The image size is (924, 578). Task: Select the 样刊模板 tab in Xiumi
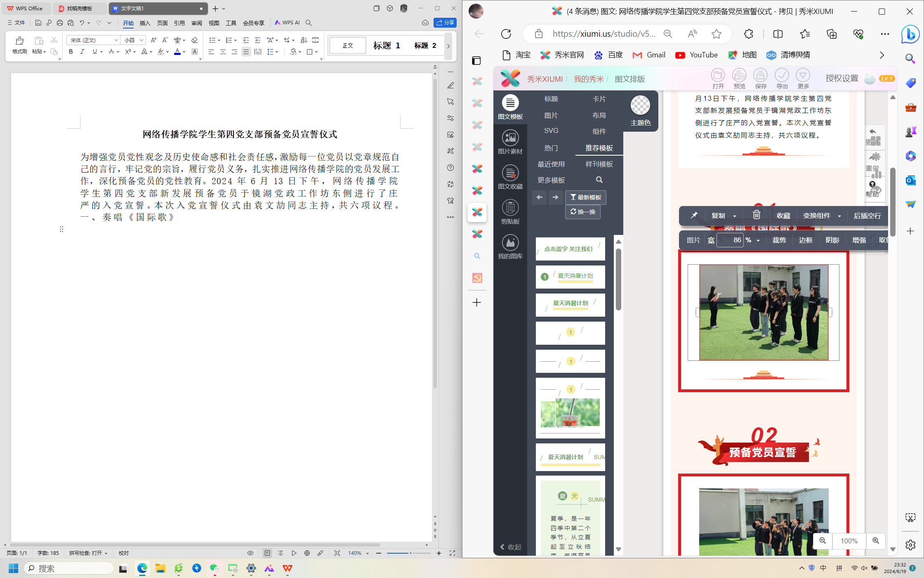point(599,164)
